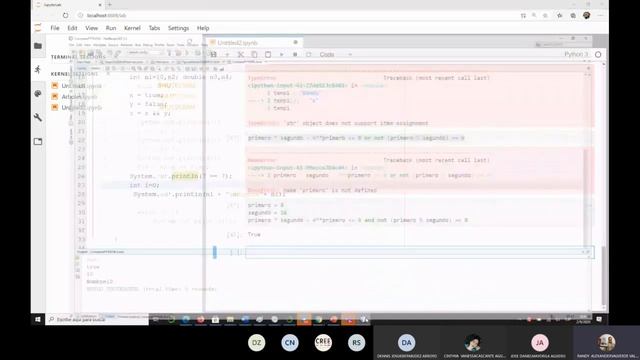The image size is (640, 360).
Task: Open the Help menu
Action: [x=203, y=28]
